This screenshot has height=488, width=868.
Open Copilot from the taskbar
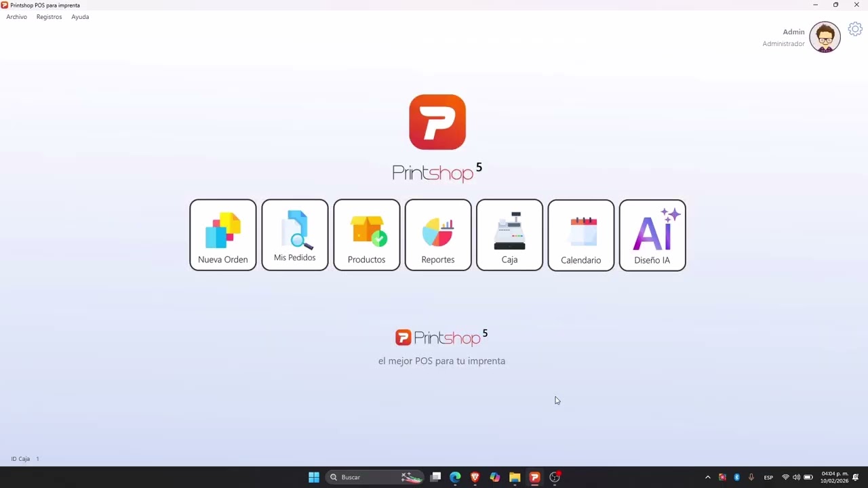pyautogui.click(x=495, y=477)
